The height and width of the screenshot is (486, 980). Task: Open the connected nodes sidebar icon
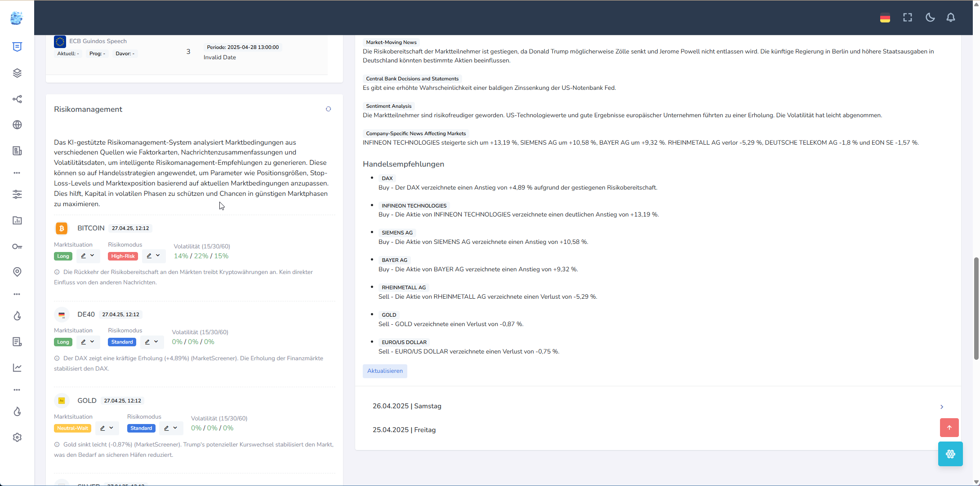pyautogui.click(x=17, y=99)
